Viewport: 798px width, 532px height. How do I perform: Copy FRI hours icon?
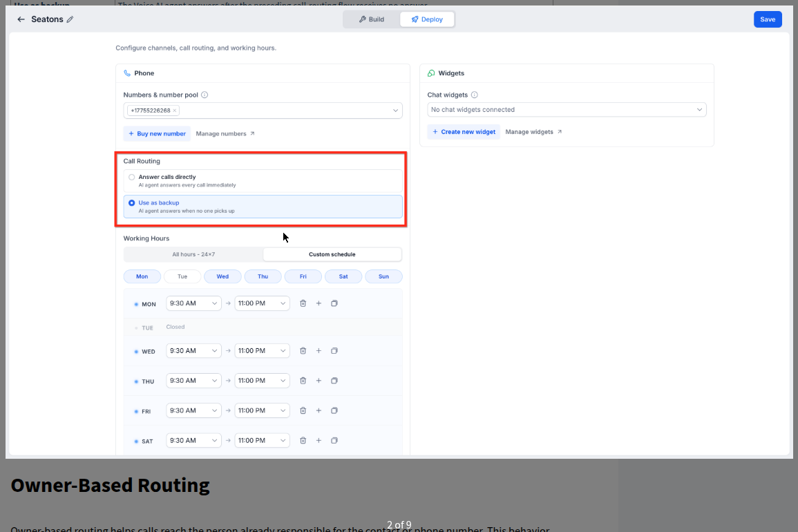pos(334,411)
